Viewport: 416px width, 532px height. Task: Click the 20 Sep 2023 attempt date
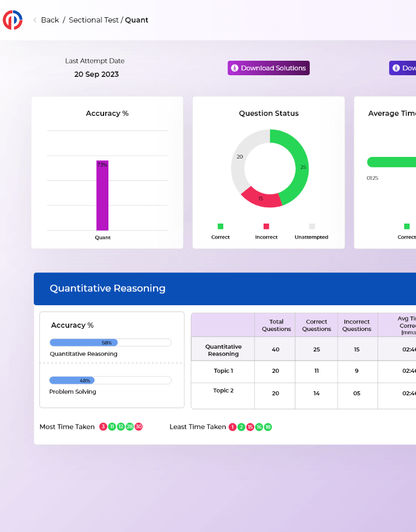pyautogui.click(x=97, y=74)
